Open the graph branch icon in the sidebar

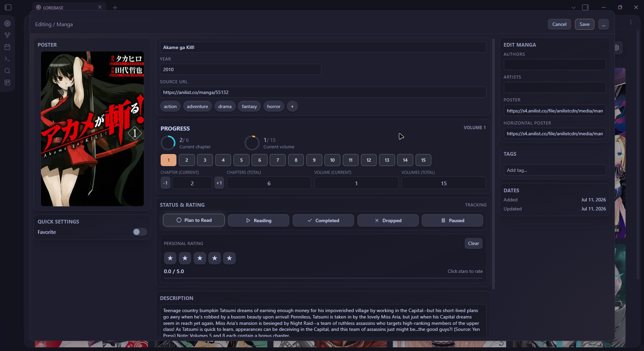7,35
